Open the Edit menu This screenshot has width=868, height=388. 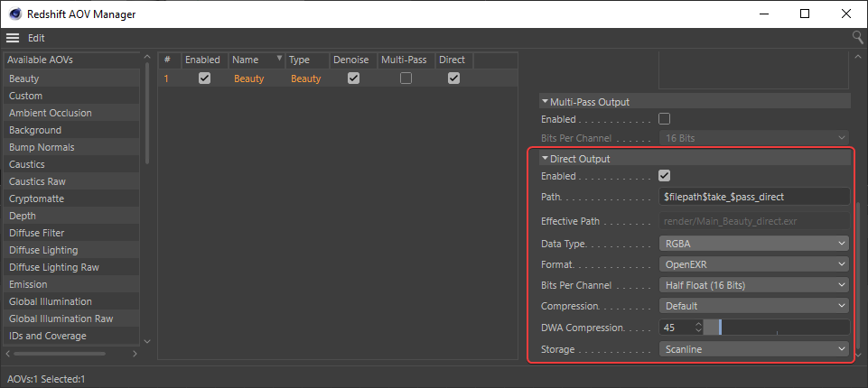tap(36, 38)
